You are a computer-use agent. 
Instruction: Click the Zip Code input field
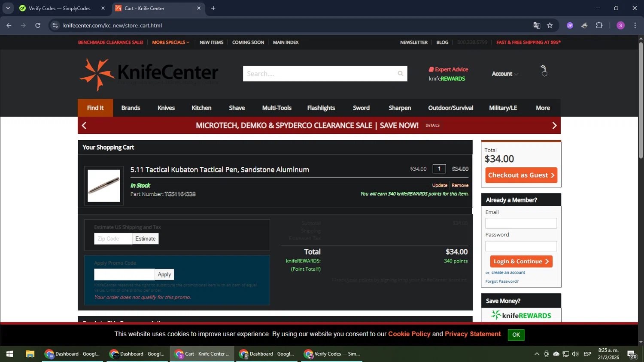point(113,239)
